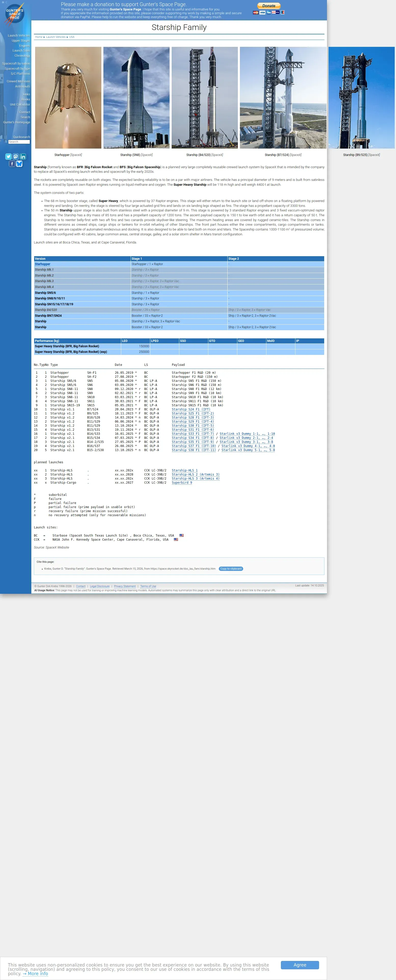The width and height of the screenshot is (396, 980).
Task: Open the LinkedIn social icon
Action: [x=23, y=156]
